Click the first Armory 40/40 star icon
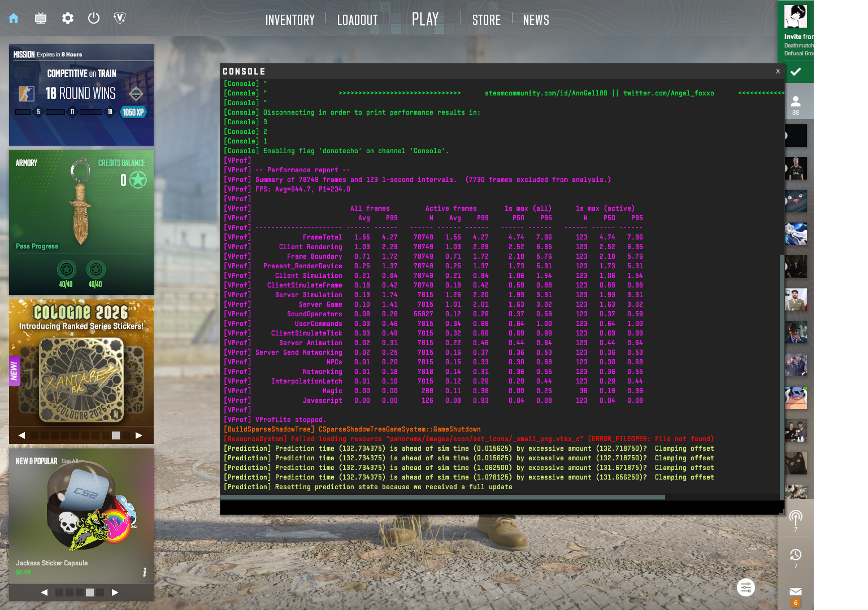868x610 pixels. pyautogui.click(x=66, y=269)
